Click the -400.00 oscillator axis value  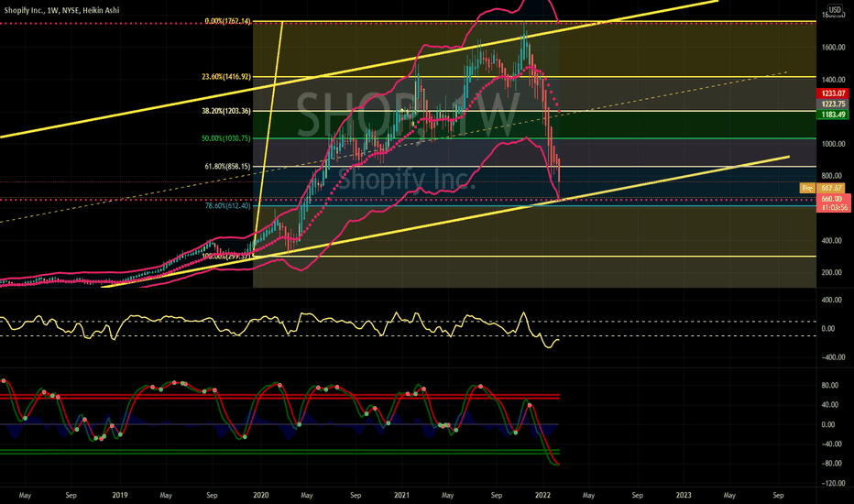click(x=833, y=357)
